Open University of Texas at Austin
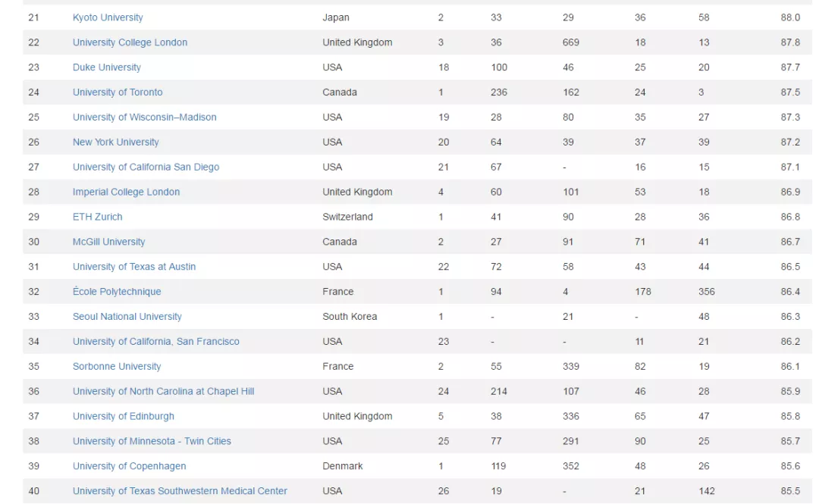Viewport: 819px width, 504px height. point(134,267)
